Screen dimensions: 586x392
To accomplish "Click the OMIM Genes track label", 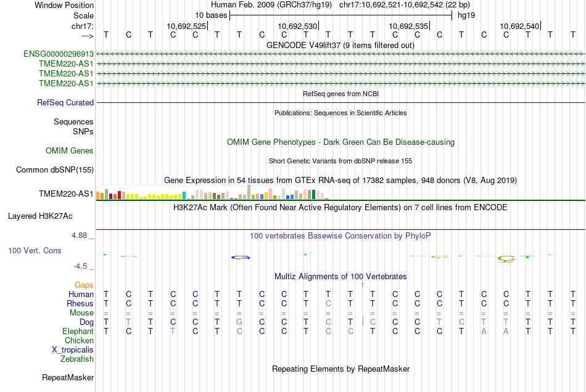I will click(70, 151).
